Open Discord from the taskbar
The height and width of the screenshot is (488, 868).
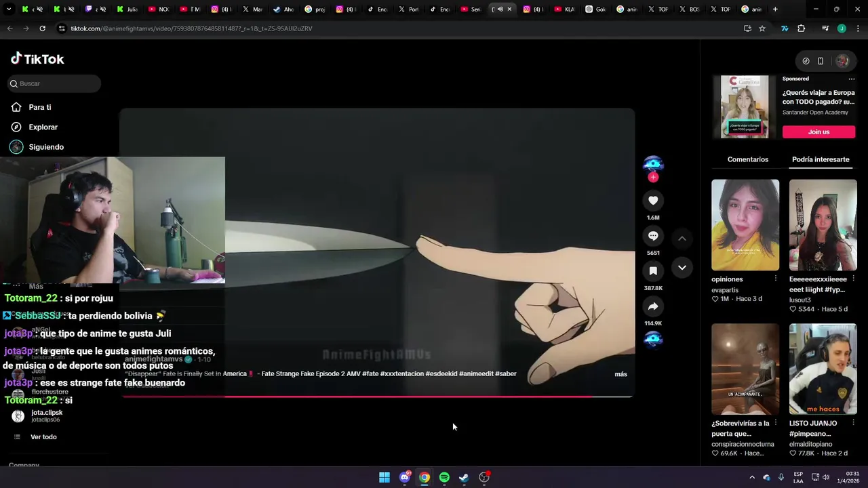tap(405, 477)
